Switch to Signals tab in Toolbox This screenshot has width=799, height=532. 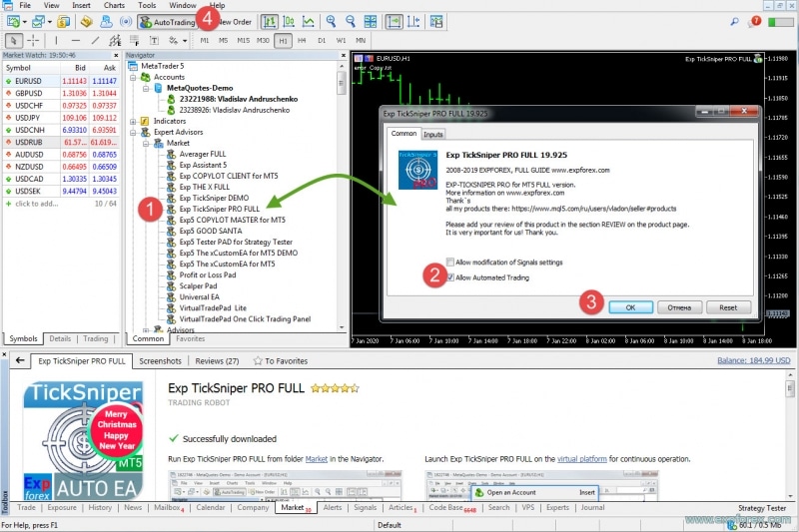(x=365, y=508)
